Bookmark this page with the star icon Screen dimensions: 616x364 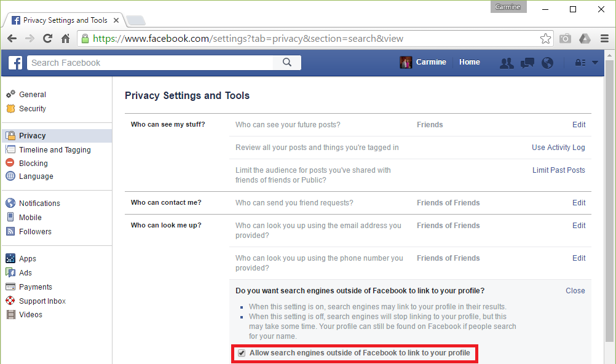coord(545,39)
